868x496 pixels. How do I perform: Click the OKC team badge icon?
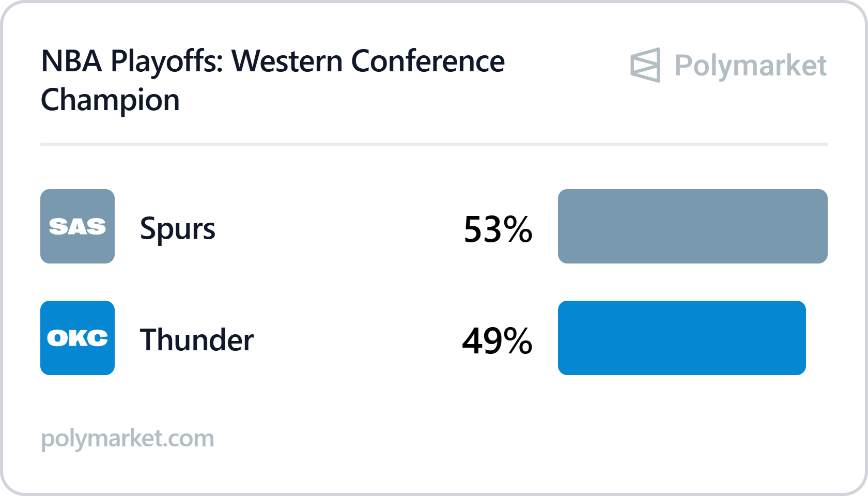pos(78,338)
